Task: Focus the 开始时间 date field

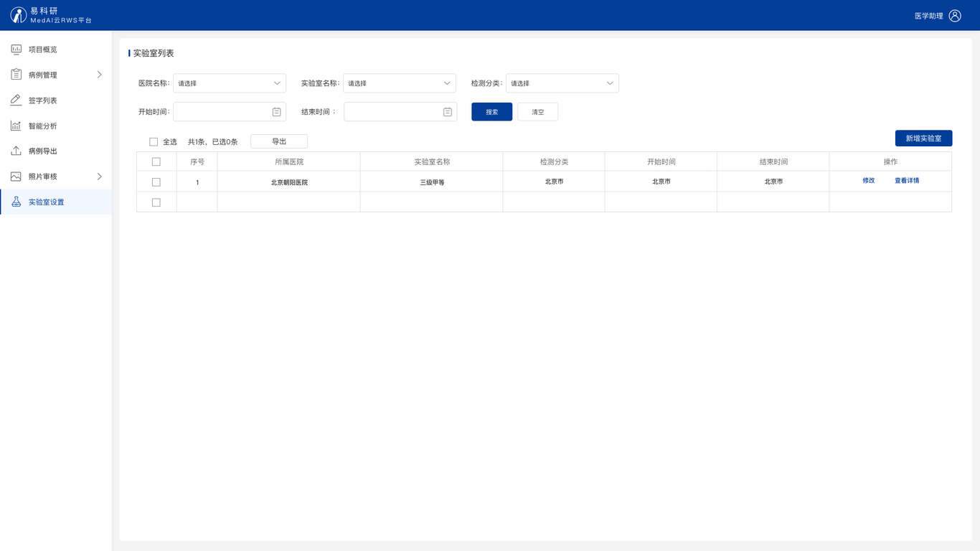Action: click(230, 112)
